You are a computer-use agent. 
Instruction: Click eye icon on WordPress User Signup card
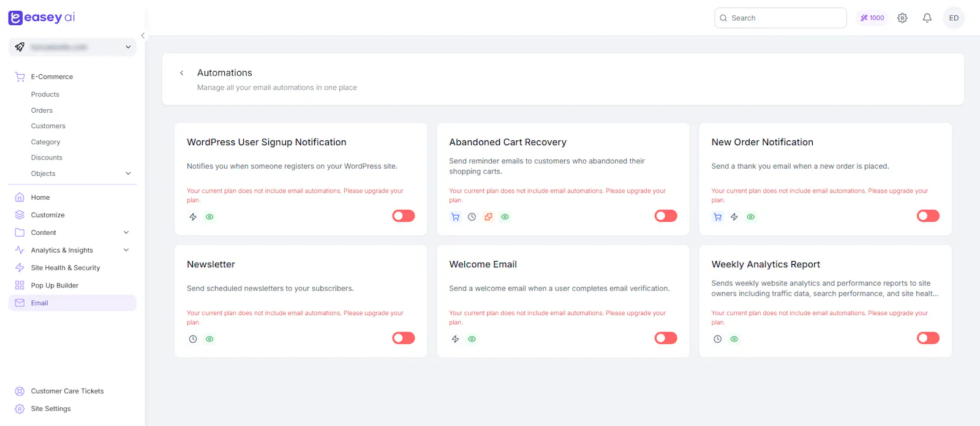pos(209,217)
